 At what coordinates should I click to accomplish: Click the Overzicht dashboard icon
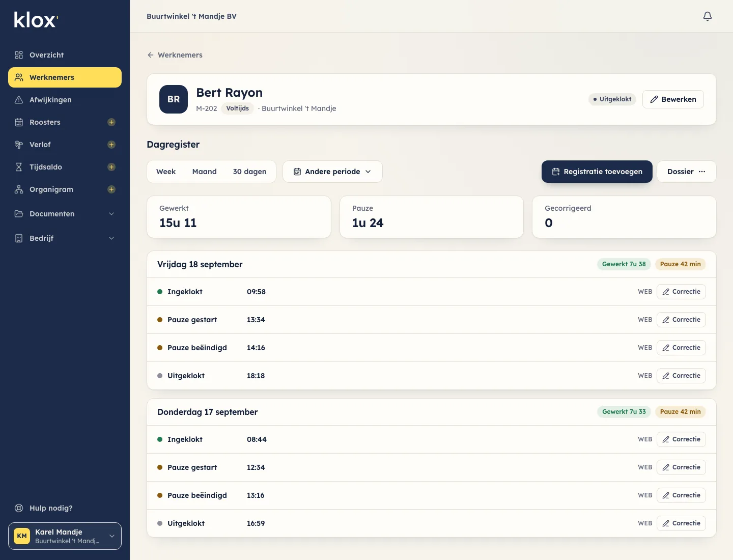[19, 55]
